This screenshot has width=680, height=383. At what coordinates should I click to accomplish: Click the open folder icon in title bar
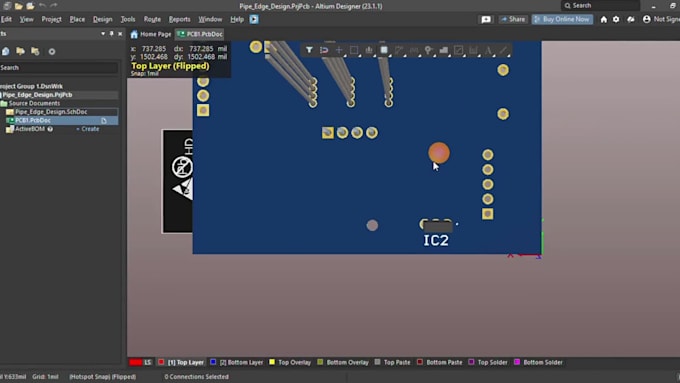(19, 6)
